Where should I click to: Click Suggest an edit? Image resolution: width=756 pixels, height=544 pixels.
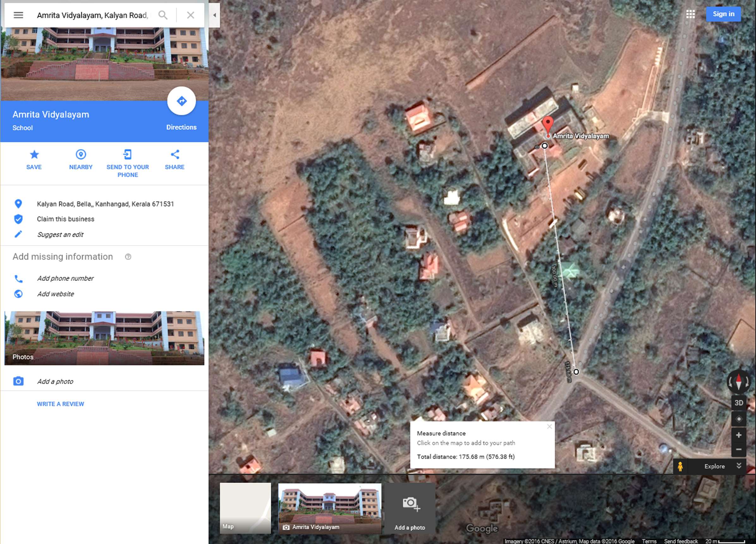[60, 234]
